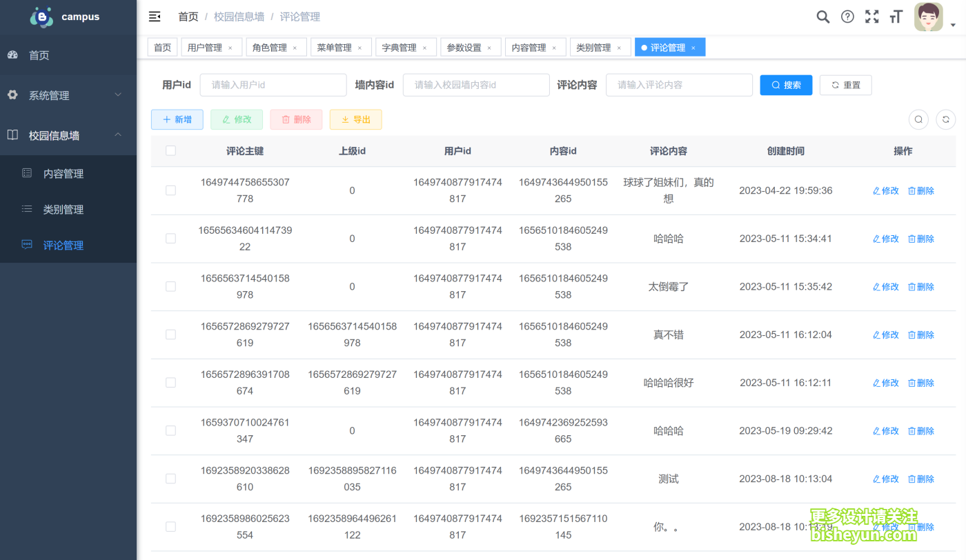Delete the 太倒霉了 comment row
The image size is (966, 560).
[x=921, y=287]
